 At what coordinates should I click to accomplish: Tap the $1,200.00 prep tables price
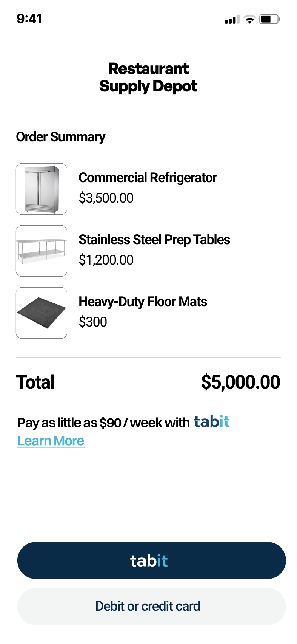coord(106,260)
